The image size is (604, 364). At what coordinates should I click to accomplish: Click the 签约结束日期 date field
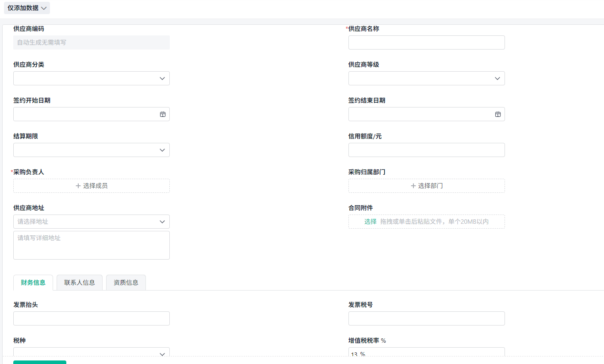tap(426, 114)
